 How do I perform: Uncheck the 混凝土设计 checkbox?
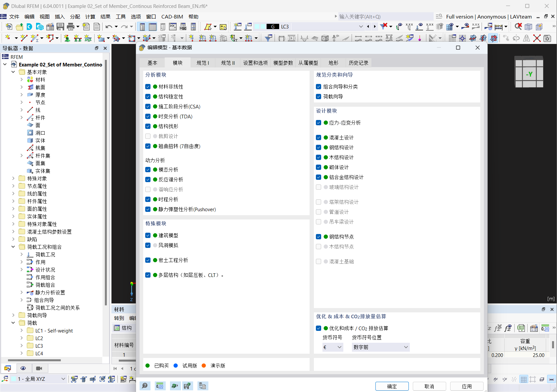pyautogui.click(x=319, y=137)
